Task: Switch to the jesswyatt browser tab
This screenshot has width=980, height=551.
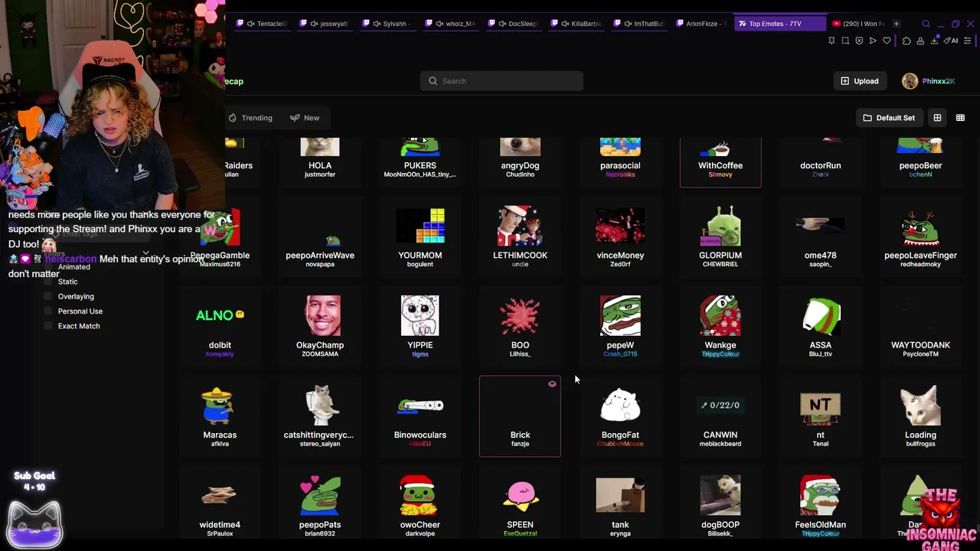Action: tap(325, 24)
